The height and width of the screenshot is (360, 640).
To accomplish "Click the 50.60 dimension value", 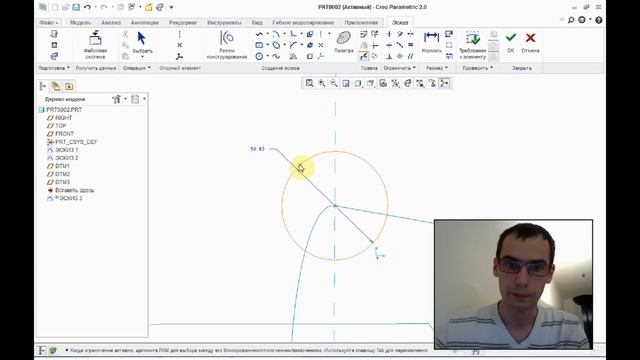I will [257, 149].
